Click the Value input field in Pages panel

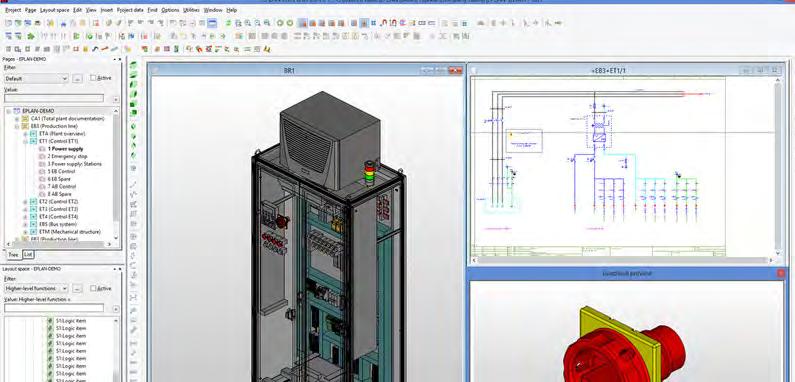(x=54, y=98)
